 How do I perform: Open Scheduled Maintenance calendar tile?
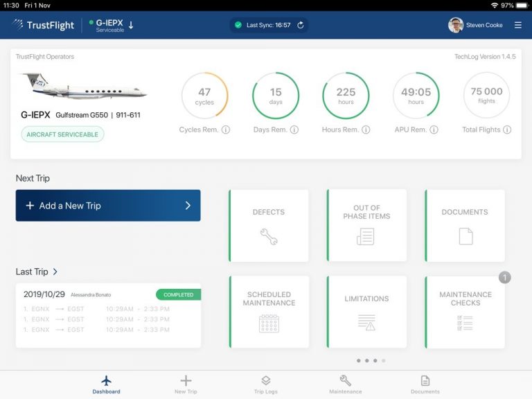coord(269,312)
